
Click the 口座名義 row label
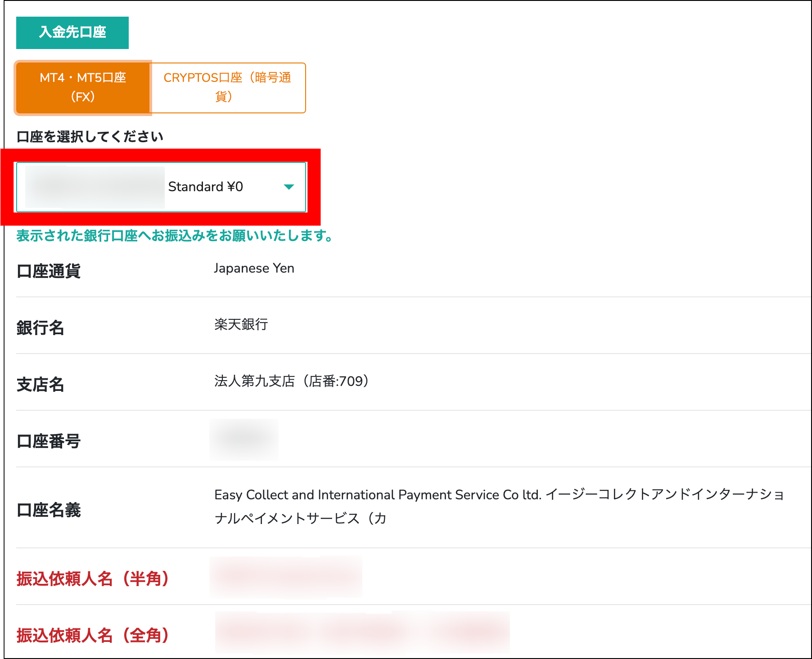[x=49, y=511]
